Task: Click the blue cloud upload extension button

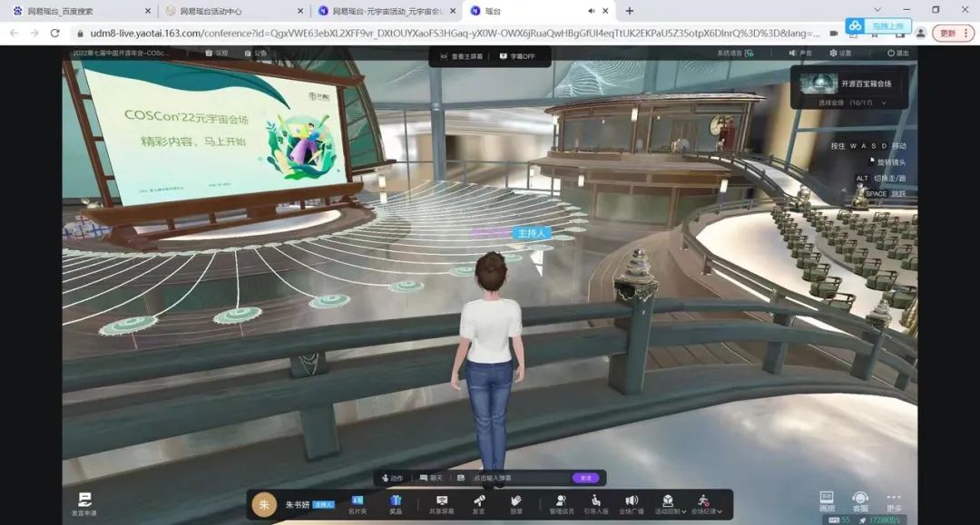Action: [878, 25]
